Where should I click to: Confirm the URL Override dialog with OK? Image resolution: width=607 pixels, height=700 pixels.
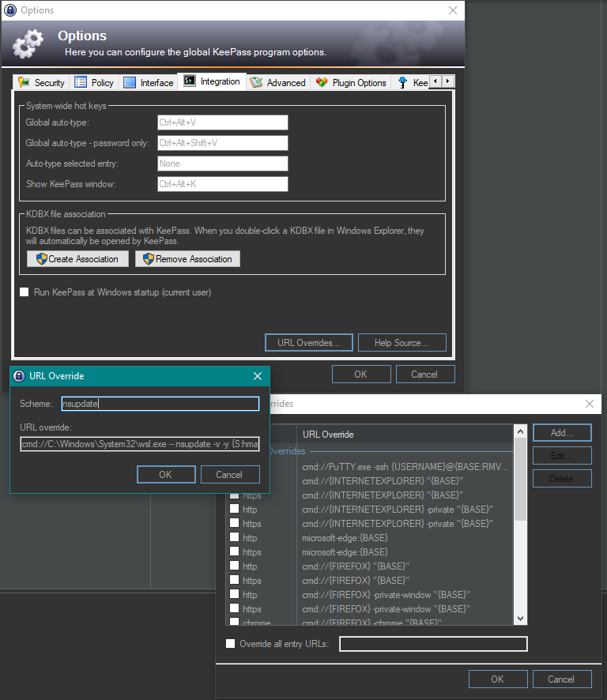[x=166, y=475]
